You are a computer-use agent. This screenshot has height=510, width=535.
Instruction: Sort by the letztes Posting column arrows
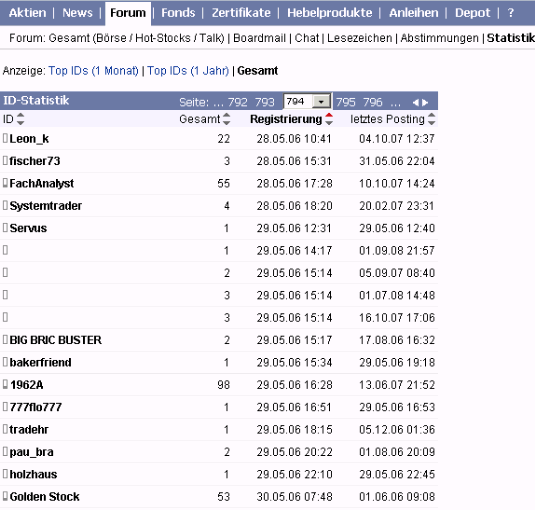tap(432, 119)
